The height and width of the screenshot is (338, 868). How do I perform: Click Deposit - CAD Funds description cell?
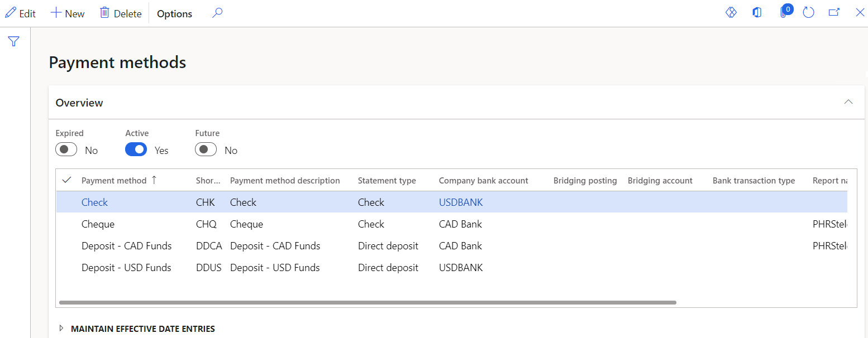[275, 246]
